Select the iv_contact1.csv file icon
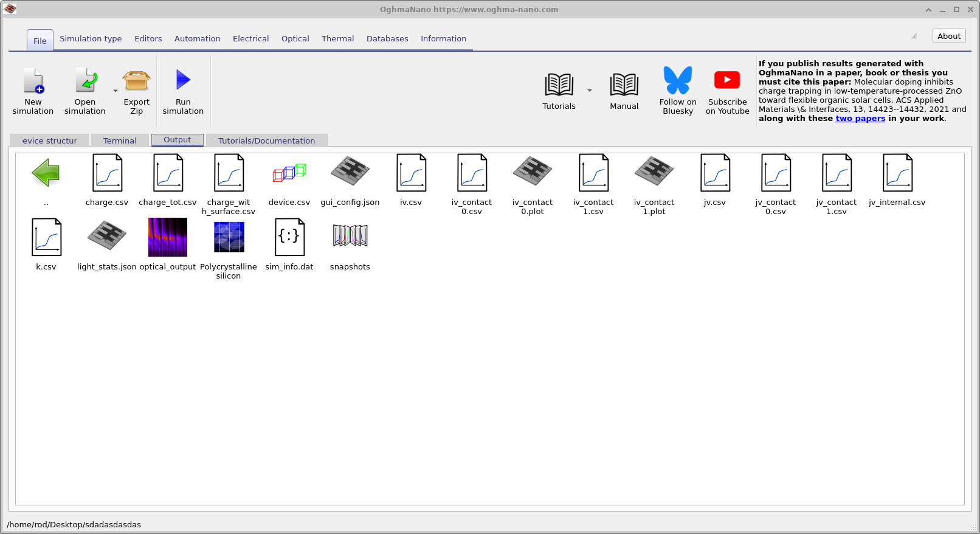980x534 pixels. [x=594, y=173]
